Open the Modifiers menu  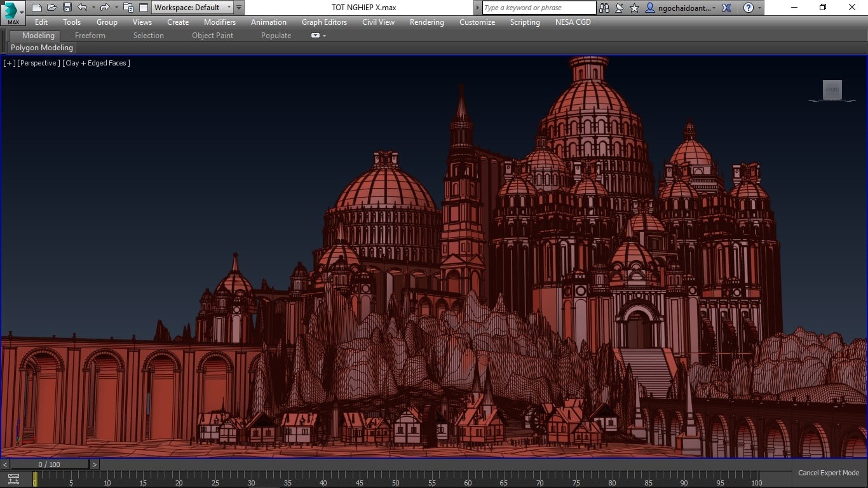(219, 22)
